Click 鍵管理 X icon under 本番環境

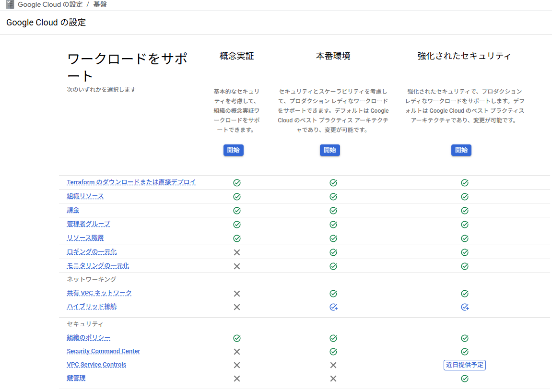[x=333, y=379]
